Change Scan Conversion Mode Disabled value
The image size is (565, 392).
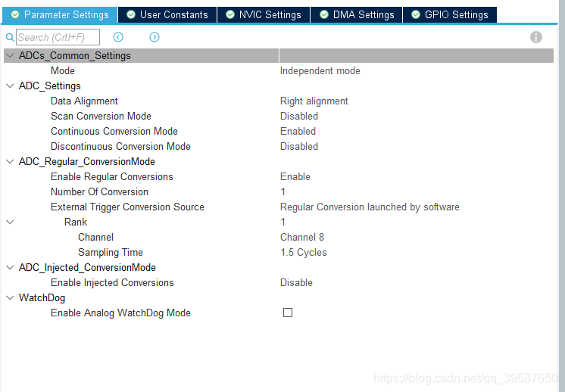298,116
